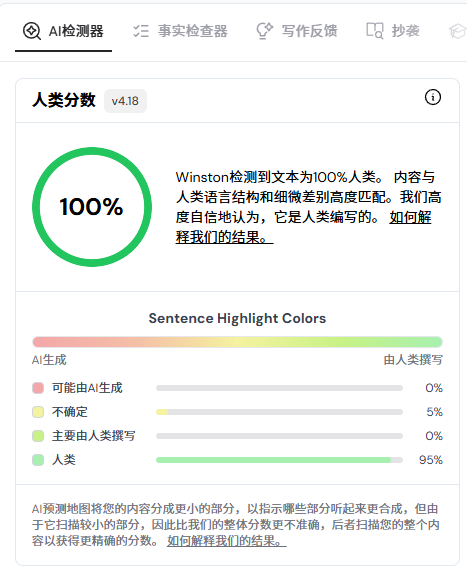
Task: Open 如何解释我们的结果 link in score summary
Action: point(303,227)
